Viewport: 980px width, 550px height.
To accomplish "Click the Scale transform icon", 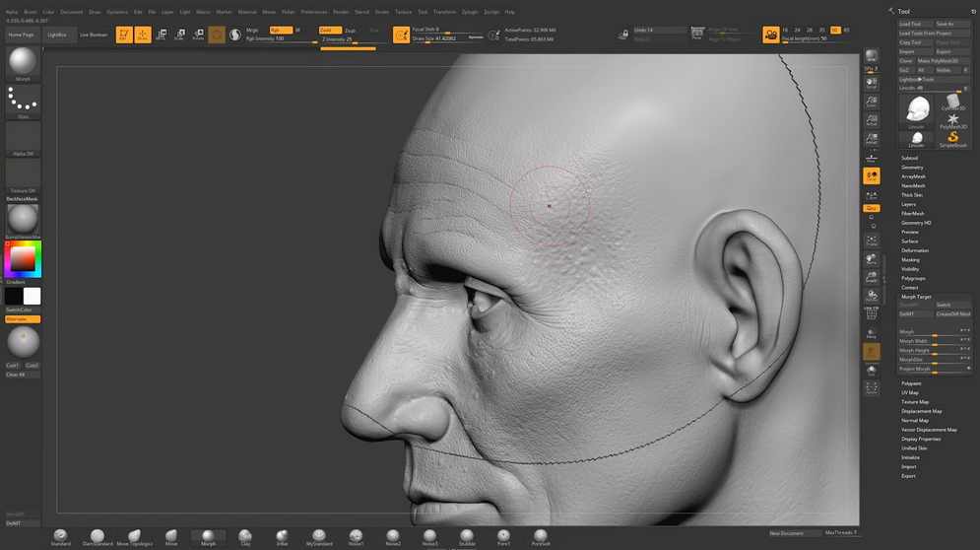I will pos(179,34).
